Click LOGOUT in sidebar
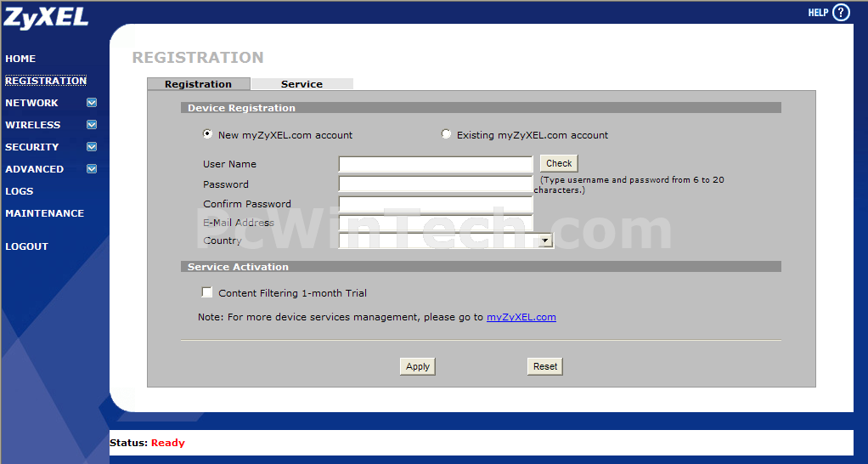This screenshot has height=464, width=868. pos(26,247)
